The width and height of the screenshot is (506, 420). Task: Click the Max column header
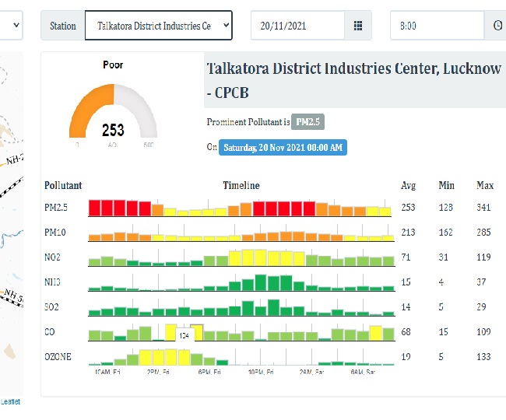[485, 185]
